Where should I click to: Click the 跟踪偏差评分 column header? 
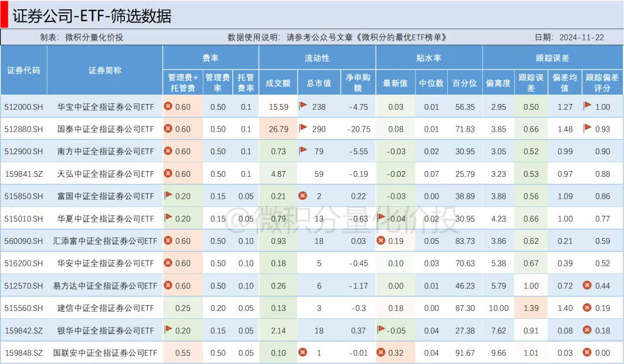click(x=602, y=83)
